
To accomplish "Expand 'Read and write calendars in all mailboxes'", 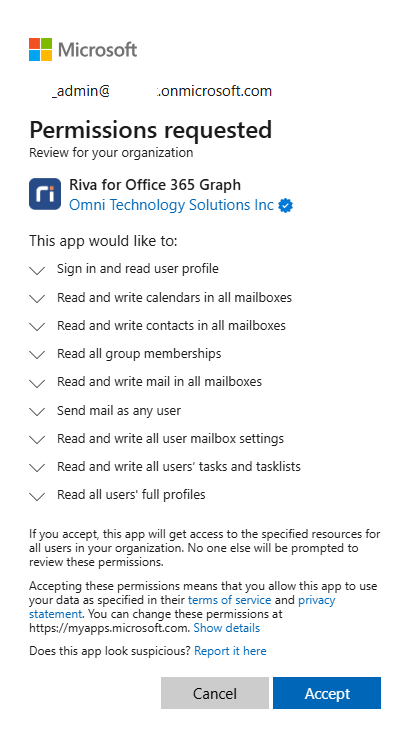I will coord(37,299).
